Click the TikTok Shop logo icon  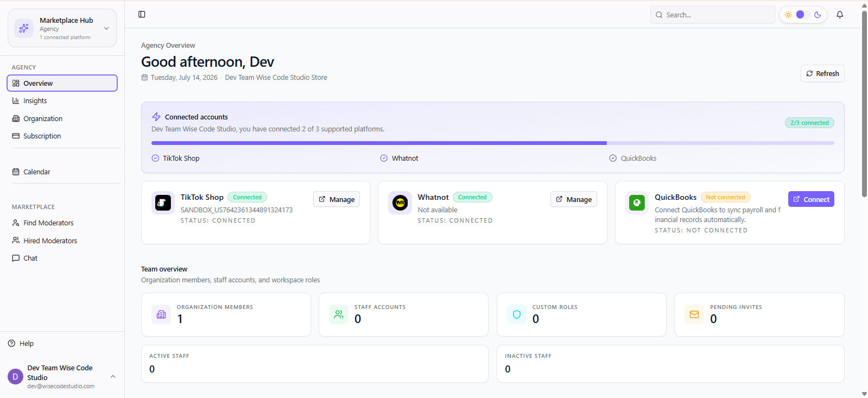click(163, 203)
